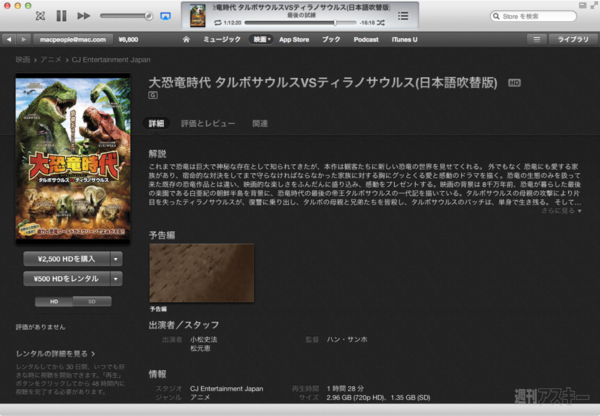Image resolution: width=600 pixels, height=416 pixels.
Task: Click the genre value アニメ in 情報
Action: [200, 398]
